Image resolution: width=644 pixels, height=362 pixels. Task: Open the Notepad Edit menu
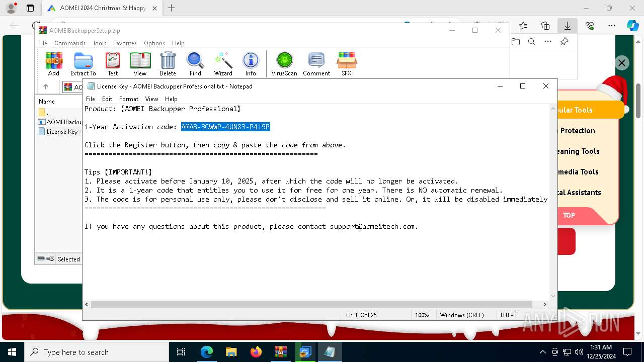tap(107, 99)
